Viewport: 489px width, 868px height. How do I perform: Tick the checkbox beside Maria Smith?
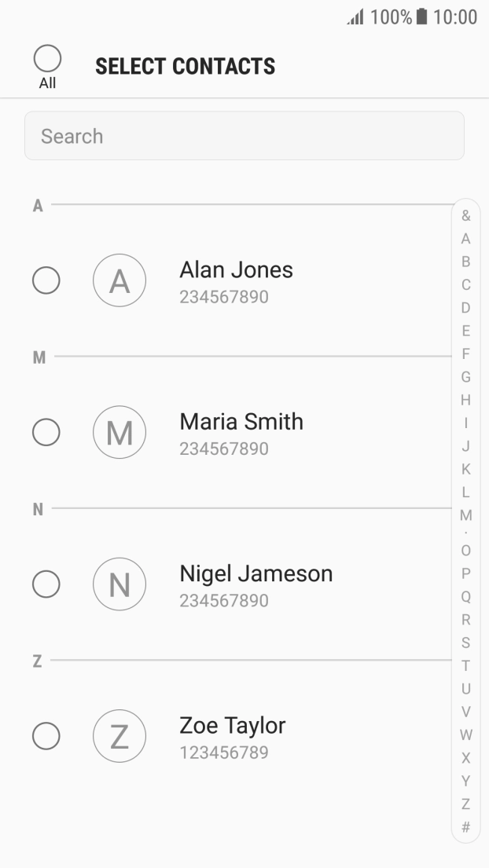tap(46, 433)
